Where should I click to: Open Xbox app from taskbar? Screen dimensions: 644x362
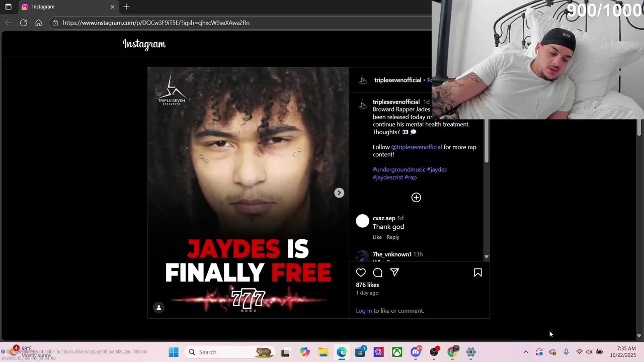tap(397, 352)
